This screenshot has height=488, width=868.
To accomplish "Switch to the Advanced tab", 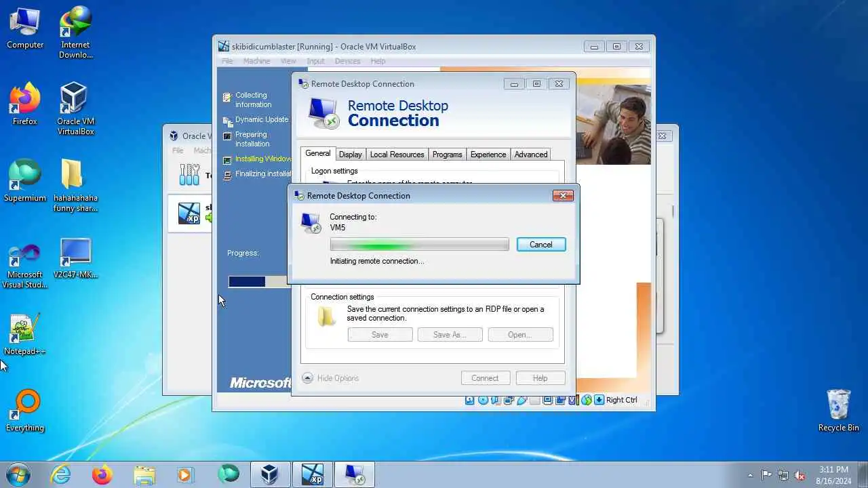I will click(530, 155).
